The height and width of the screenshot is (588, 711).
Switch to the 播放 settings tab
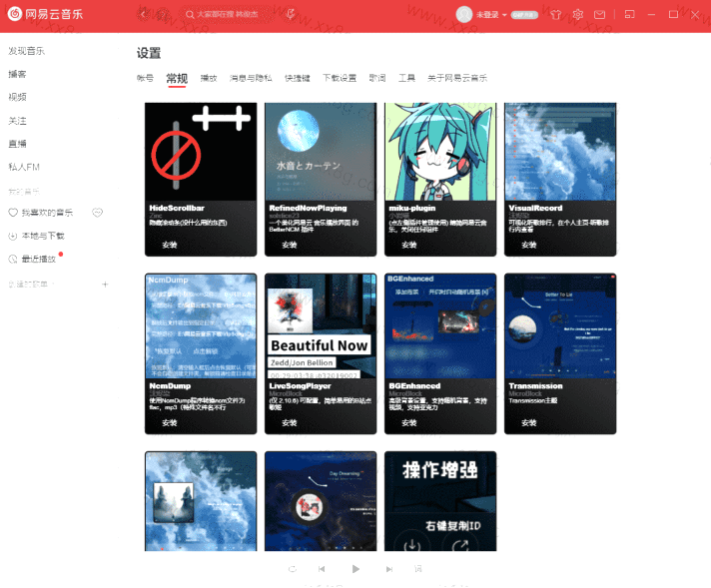point(209,78)
